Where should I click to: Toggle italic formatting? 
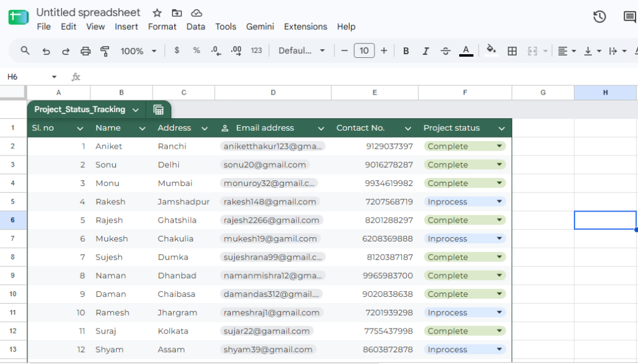[x=426, y=51]
